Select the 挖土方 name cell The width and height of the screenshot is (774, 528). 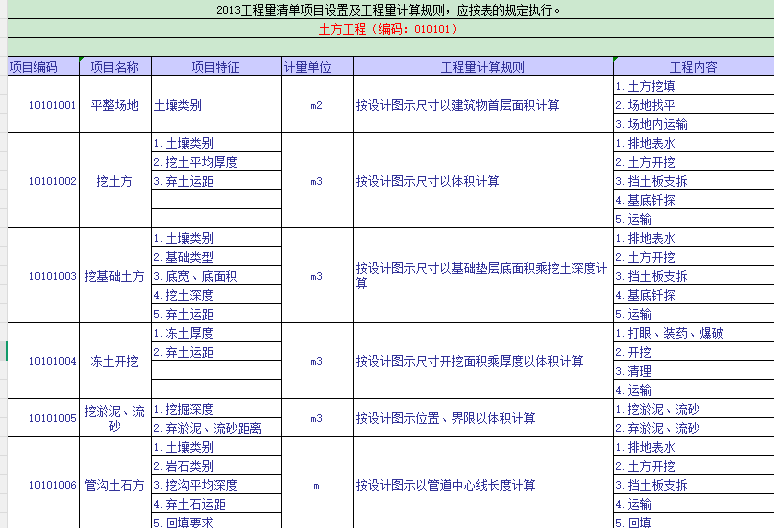[x=115, y=181]
